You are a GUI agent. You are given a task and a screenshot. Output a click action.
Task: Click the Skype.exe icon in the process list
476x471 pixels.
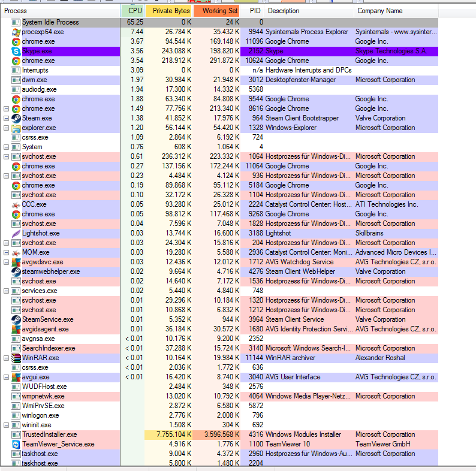tap(16, 51)
